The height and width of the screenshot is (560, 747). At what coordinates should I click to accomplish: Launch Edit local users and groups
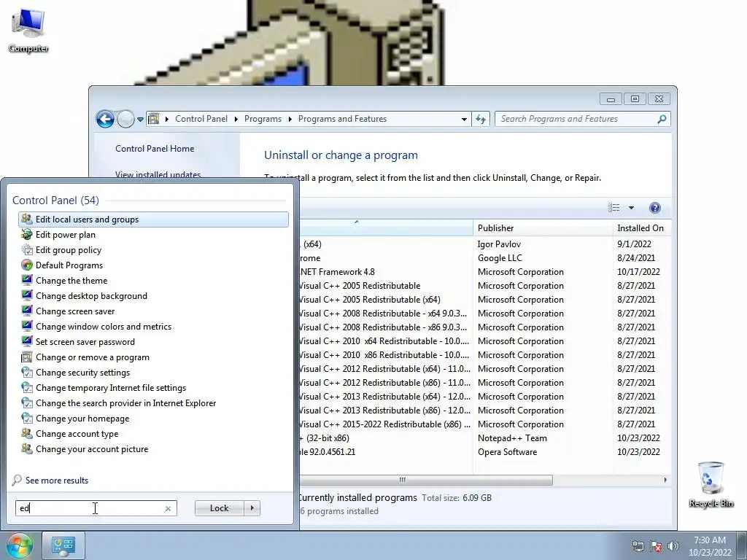pos(153,219)
